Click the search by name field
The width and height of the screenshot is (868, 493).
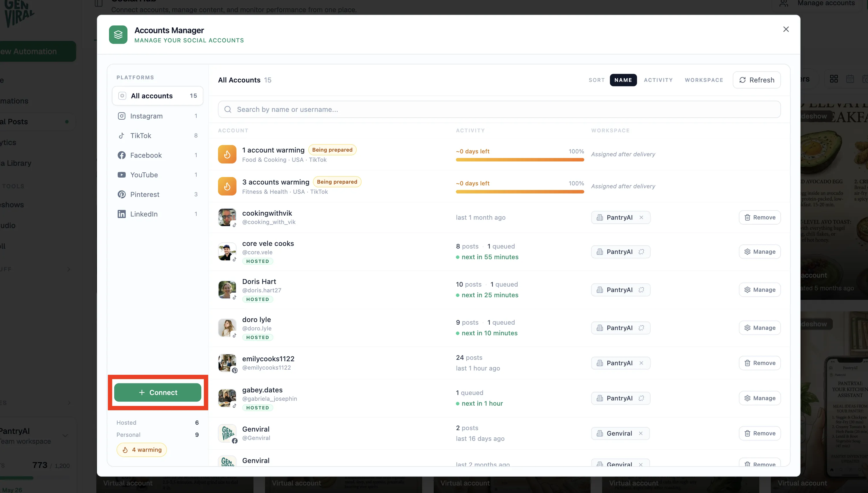[x=499, y=109]
